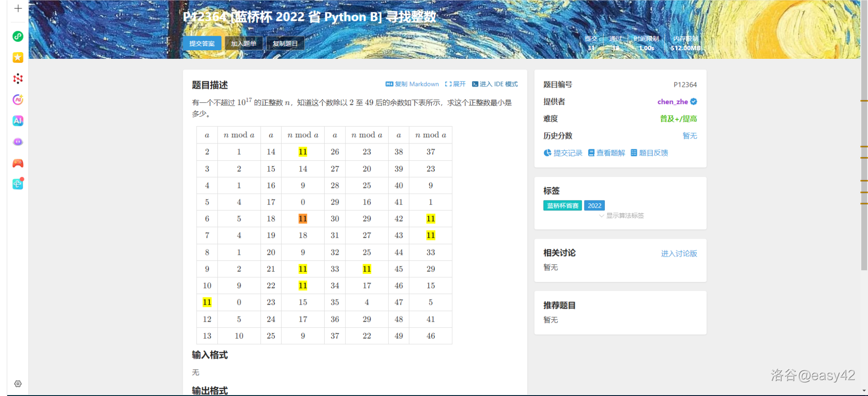Screen dimensions: 868x396
Task: Click 时间限制 1.00s stat
Action: pyautogui.click(x=646, y=43)
